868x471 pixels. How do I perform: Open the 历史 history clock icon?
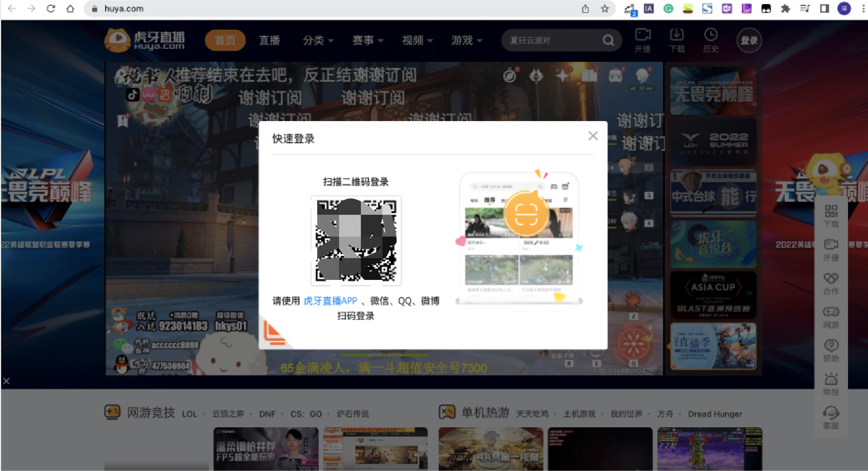[710, 35]
